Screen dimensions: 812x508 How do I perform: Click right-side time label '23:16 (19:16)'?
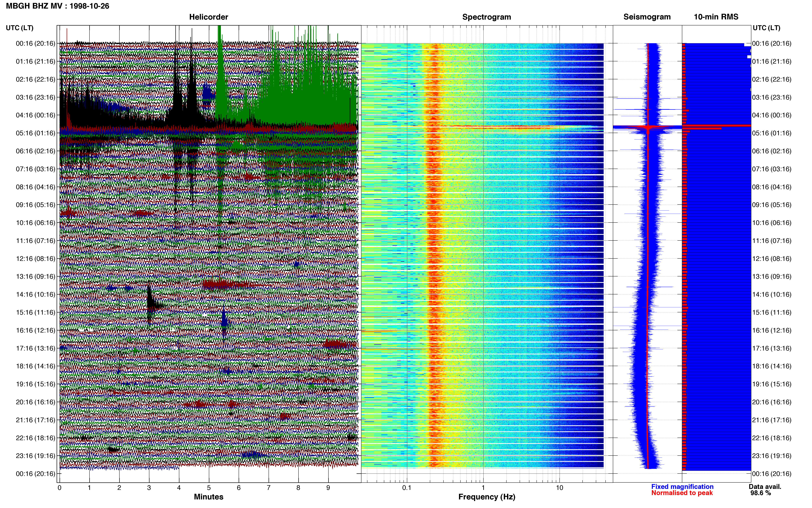[x=772, y=456]
